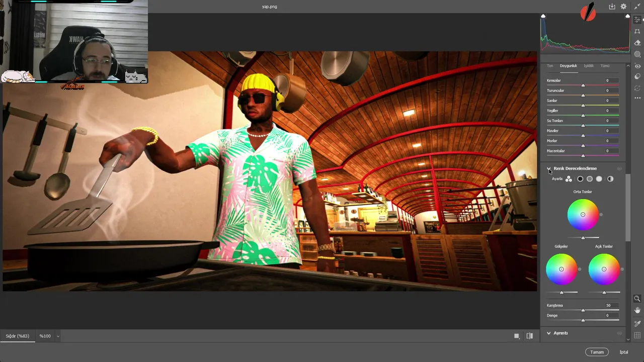Image resolution: width=644 pixels, height=362 pixels.
Task: Click the Karıştırma blending slider
Action: click(583, 310)
